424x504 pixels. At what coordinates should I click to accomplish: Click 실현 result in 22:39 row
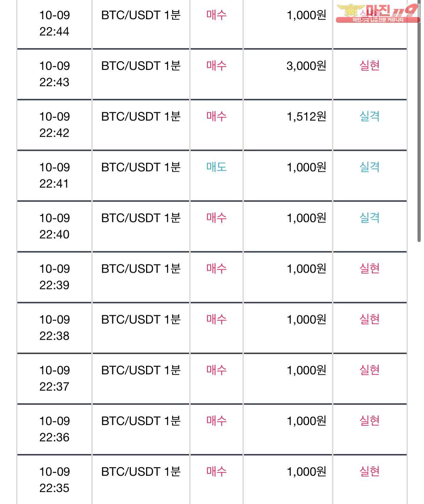click(x=369, y=268)
